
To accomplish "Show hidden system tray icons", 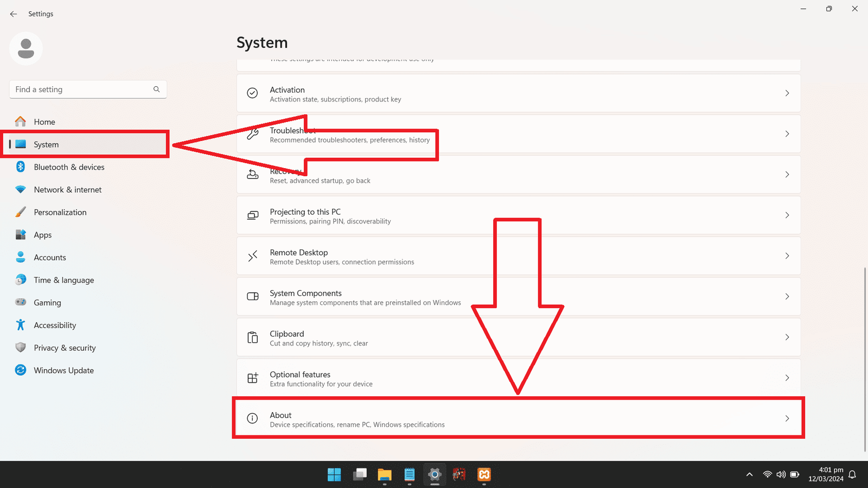I will (x=749, y=474).
